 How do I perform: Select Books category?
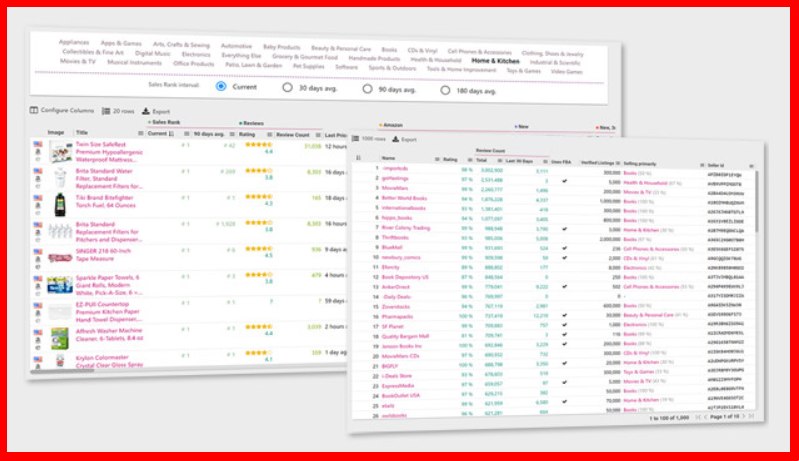[x=389, y=49]
